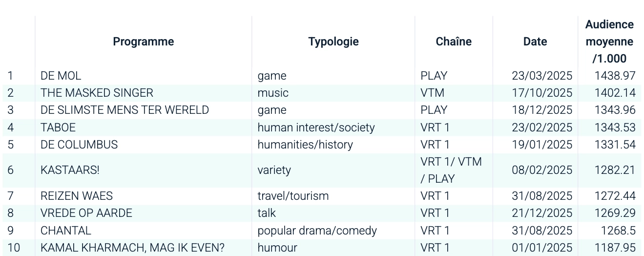Image resolution: width=644 pixels, height=256 pixels.
Task: Click the Programme column header
Action: 143,42
